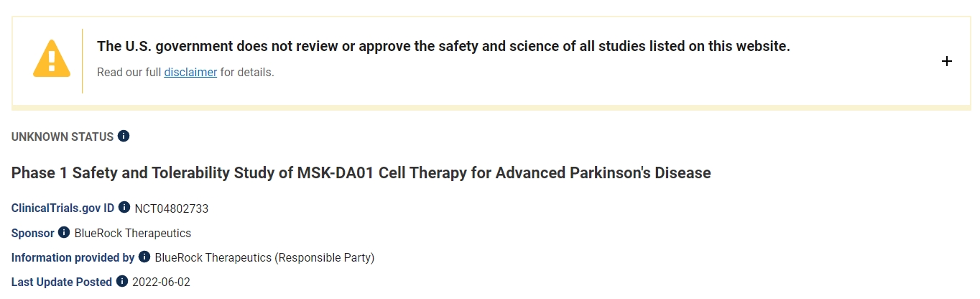Click BlueRock Therapeutics (Responsible Party) text

pos(264,257)
